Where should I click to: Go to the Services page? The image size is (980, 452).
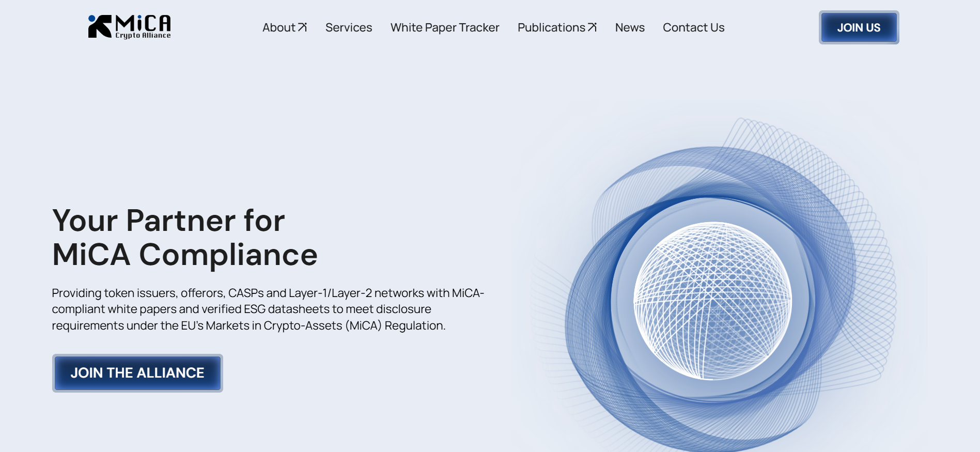click(x=349, y=27)
